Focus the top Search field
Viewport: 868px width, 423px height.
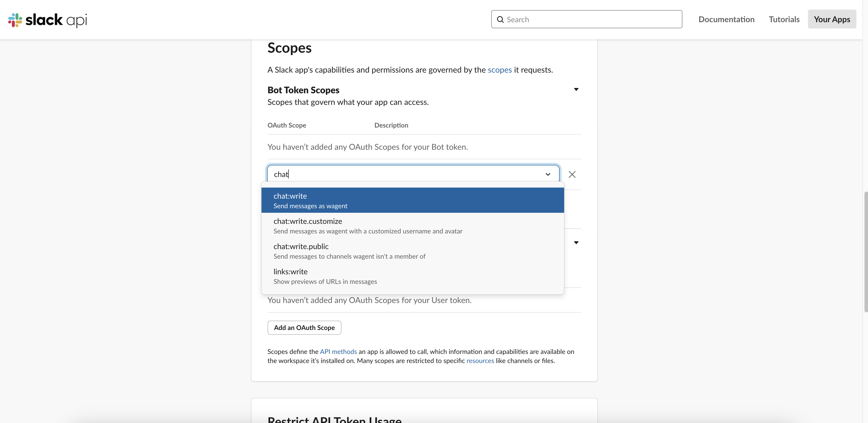tap(586, 19)
